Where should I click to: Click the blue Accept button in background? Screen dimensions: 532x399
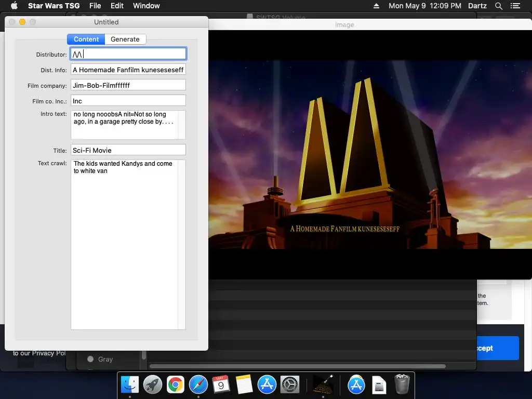[x=498, y=348]
